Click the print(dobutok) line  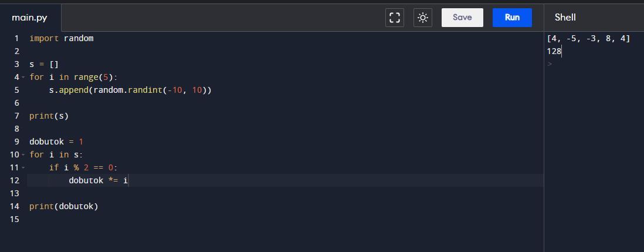tap(64, 206)
